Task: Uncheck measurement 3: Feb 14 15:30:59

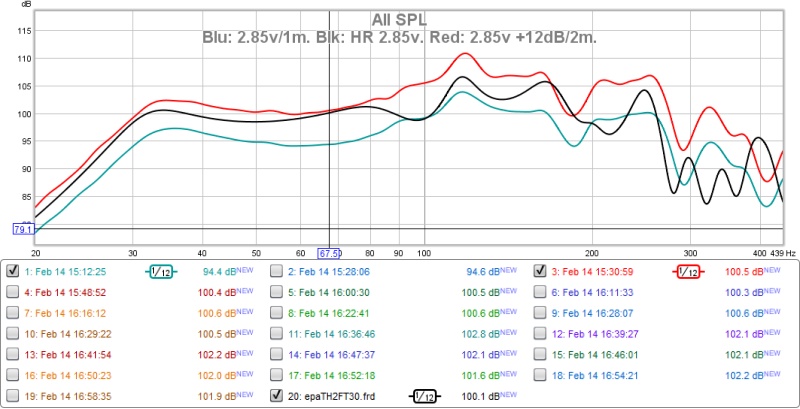Action: click(540, 272)
